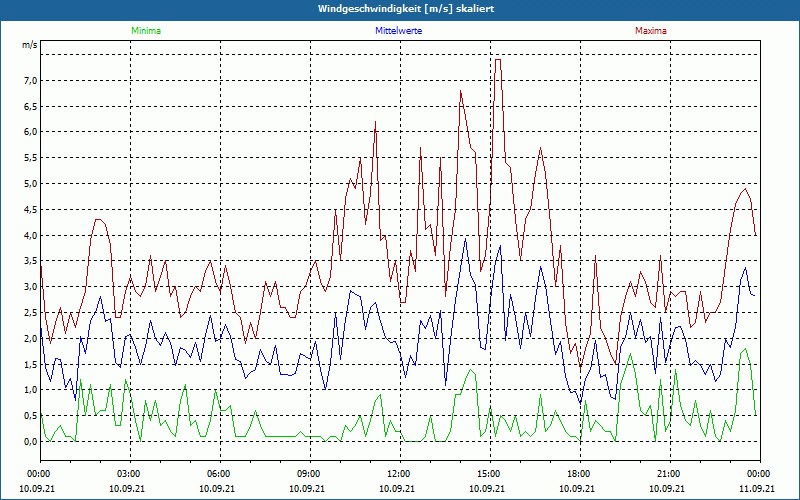Click the 0,5 y-axis label
This screenshot has height=500, width=800.
(31, 415)
